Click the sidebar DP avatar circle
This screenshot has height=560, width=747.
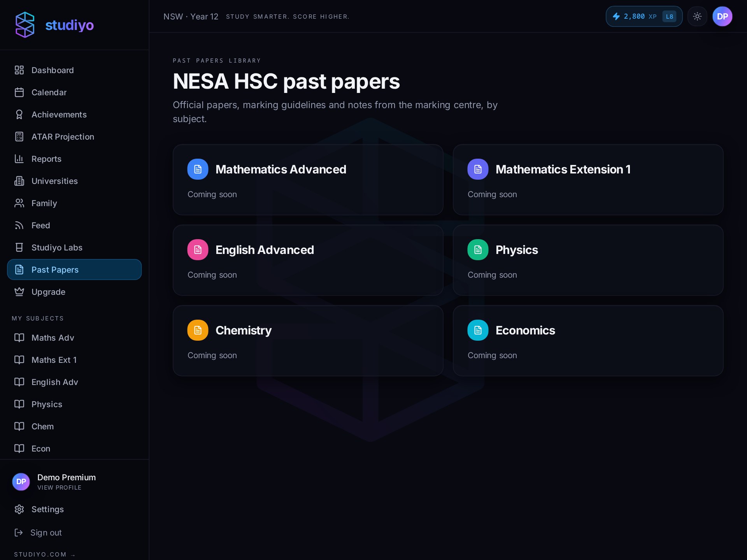tap(21, 481)
